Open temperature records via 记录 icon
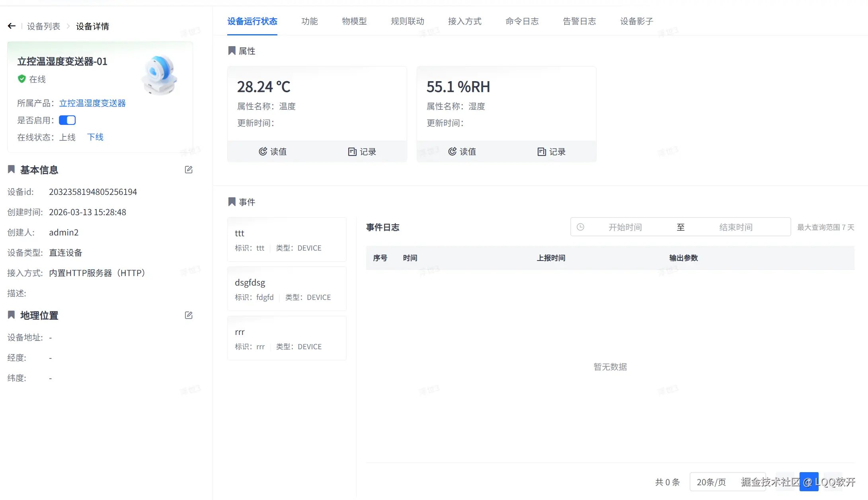 [352, 152]
